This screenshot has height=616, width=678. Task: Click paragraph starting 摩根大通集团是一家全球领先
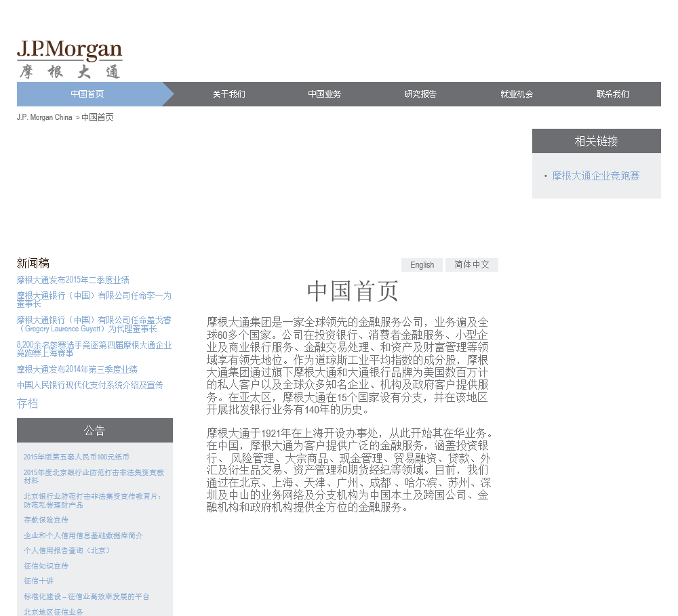348,366
